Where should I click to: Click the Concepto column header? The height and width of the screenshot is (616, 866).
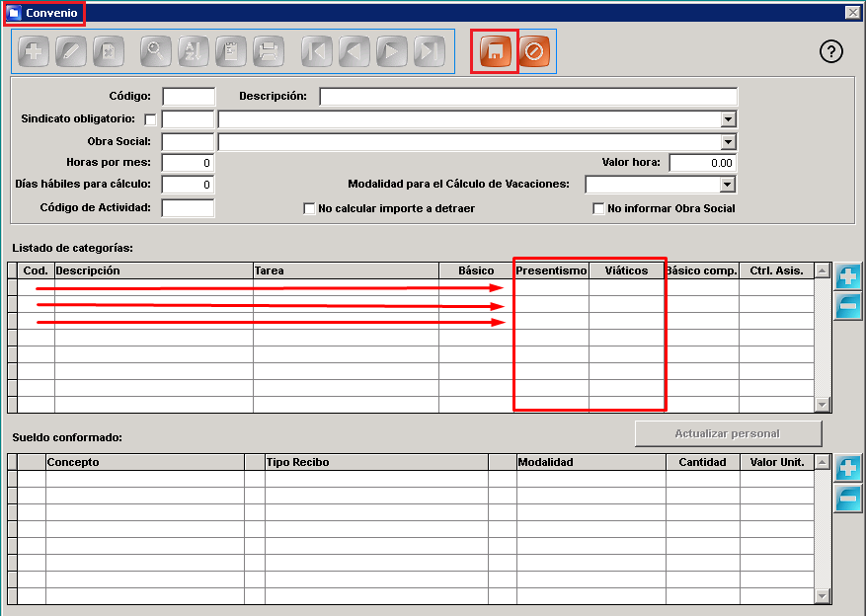tap(145, 462)
